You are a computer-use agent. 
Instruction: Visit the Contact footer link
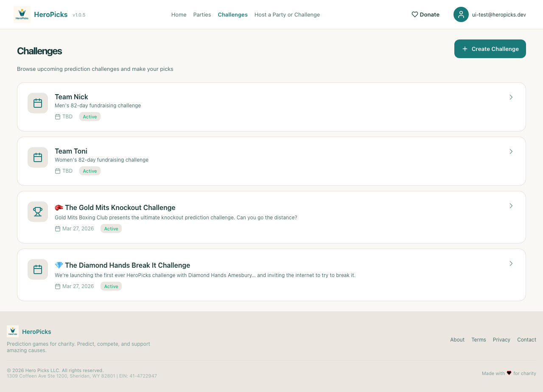526,339
